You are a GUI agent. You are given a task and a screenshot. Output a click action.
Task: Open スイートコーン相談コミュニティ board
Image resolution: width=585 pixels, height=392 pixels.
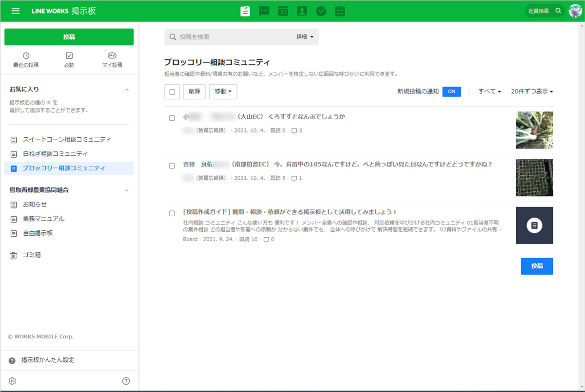(x=67, y=140)
